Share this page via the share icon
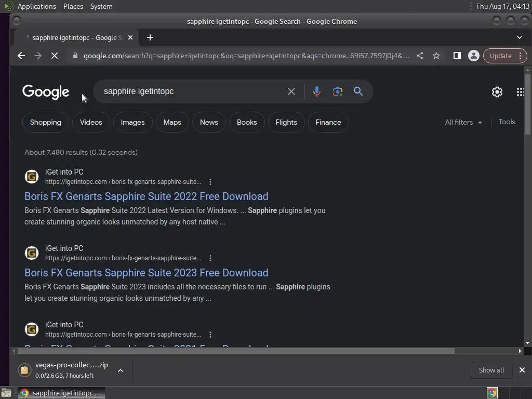The width and height of the screenshot is (532, 399). click(420, 56)
